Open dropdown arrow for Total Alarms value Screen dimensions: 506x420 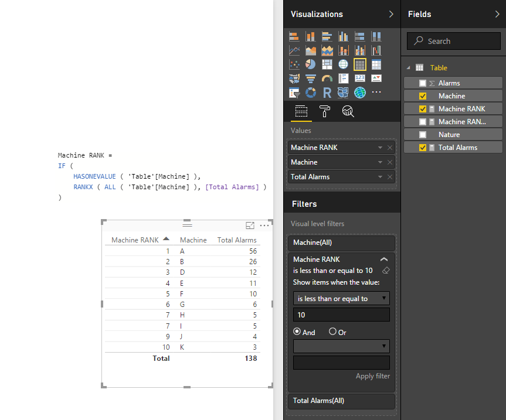(x=380, y=177)
